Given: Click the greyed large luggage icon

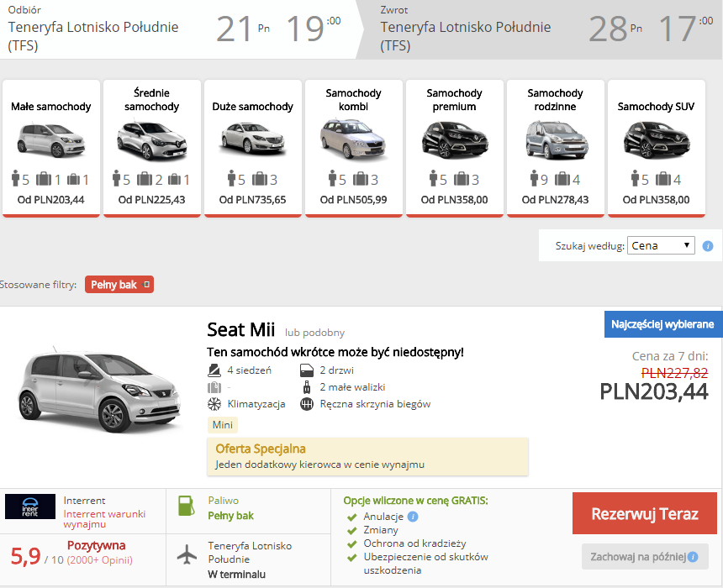Looking at the screenshot, I should [x=214, y=387].
